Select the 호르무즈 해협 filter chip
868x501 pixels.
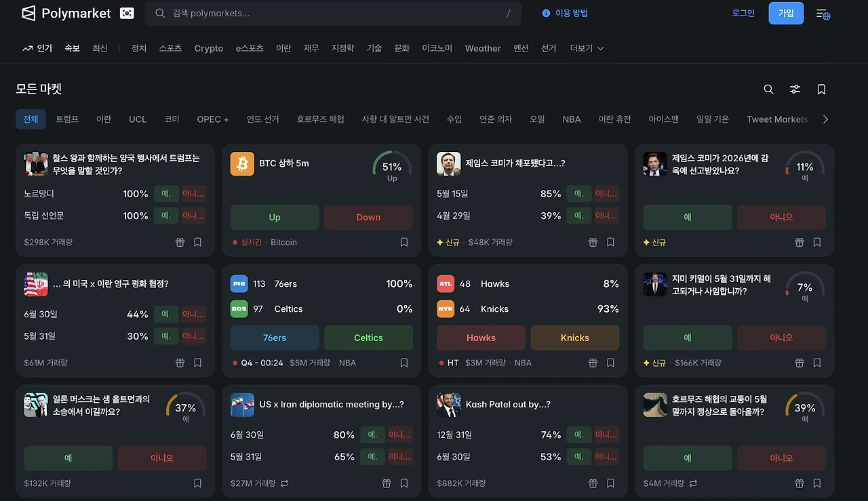click(x=320, y=119)
